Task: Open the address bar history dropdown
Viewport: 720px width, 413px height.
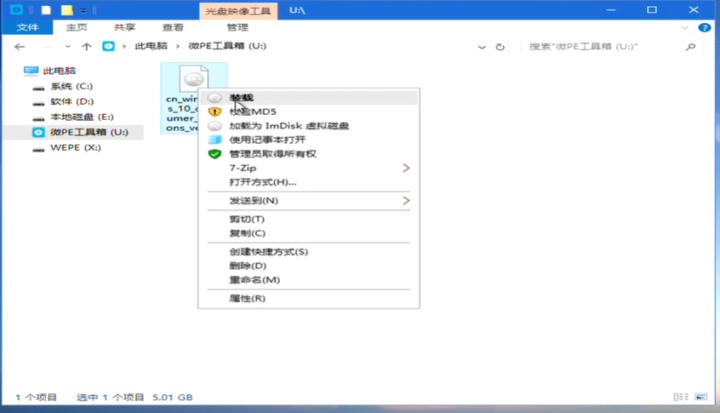Action: click(482, 47)
